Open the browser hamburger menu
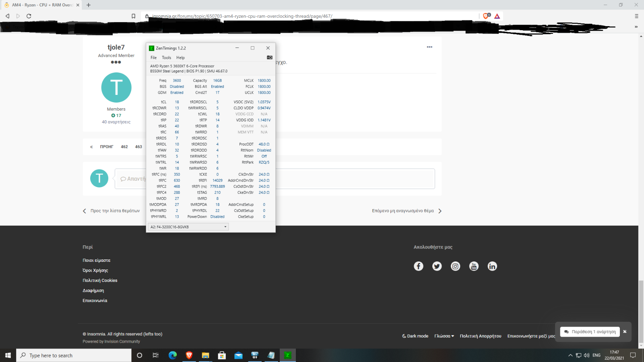Image resolution: width=644 pixels, height=362 pixels. coord(636,16)
